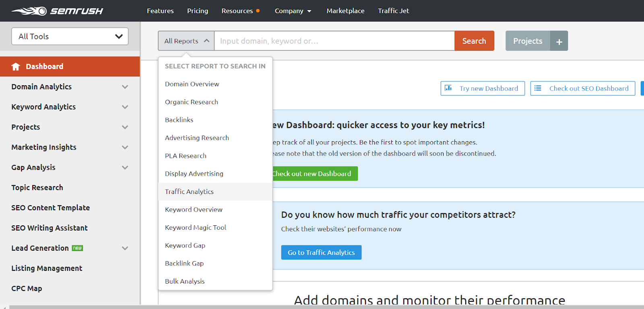Viewport: 644px width, 309px height.
Task: Open the Company menu dropdown arrow
Action: point(309,11)
